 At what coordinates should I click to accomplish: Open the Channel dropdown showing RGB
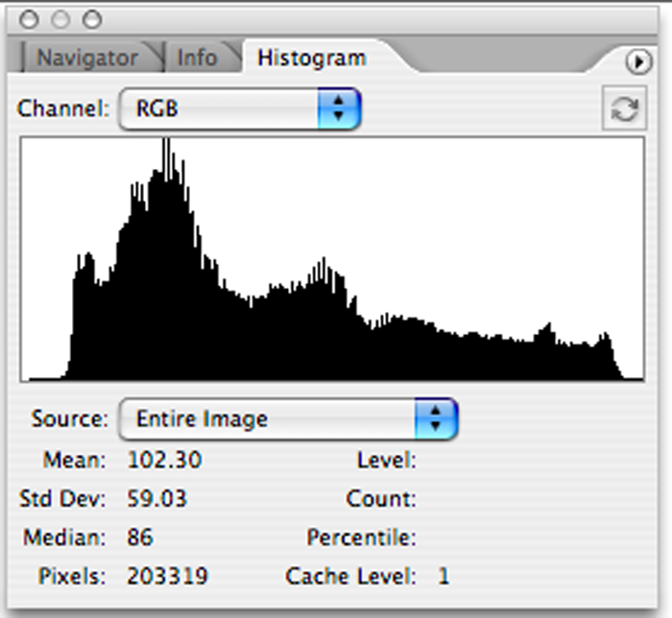click(240, 108)
